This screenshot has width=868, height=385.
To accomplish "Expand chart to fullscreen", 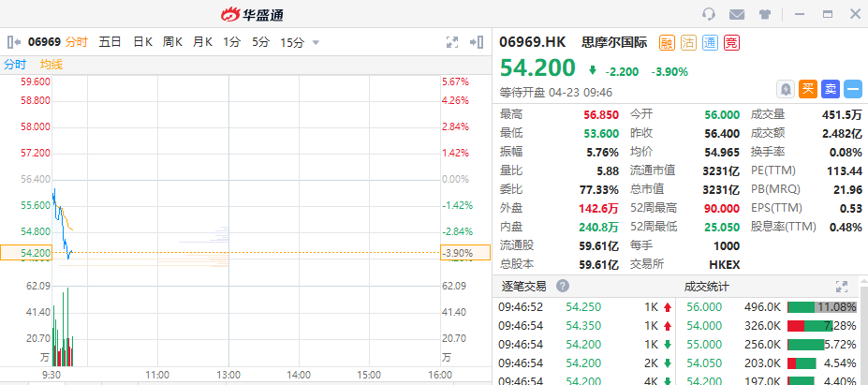I will [452, 42].
